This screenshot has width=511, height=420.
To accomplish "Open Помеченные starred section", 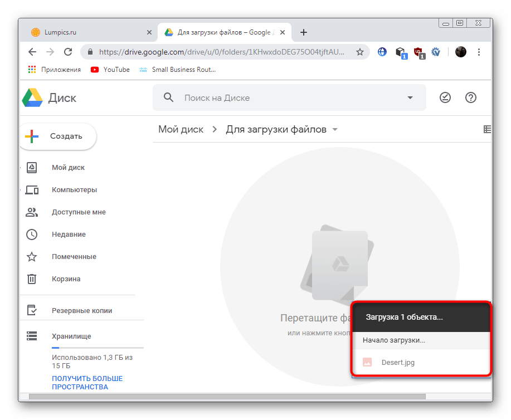I will [x=74, y=257].
